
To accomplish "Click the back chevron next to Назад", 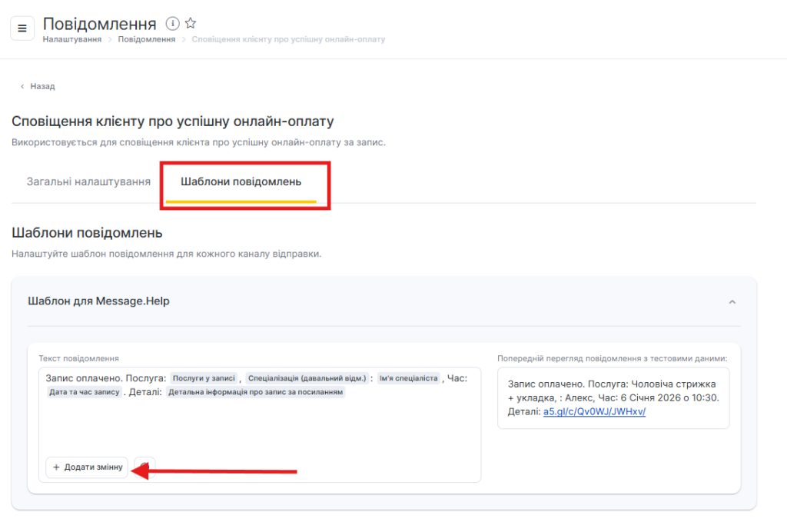I will pos(22,87).
